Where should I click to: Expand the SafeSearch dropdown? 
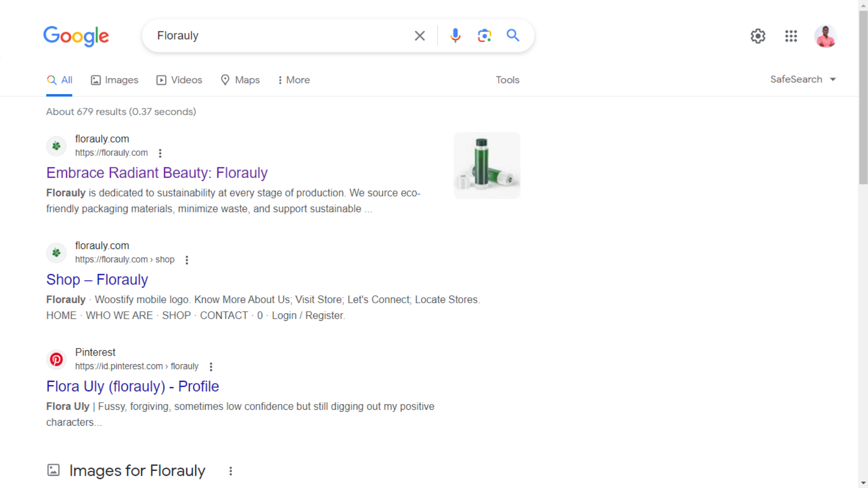coord(803,80)
